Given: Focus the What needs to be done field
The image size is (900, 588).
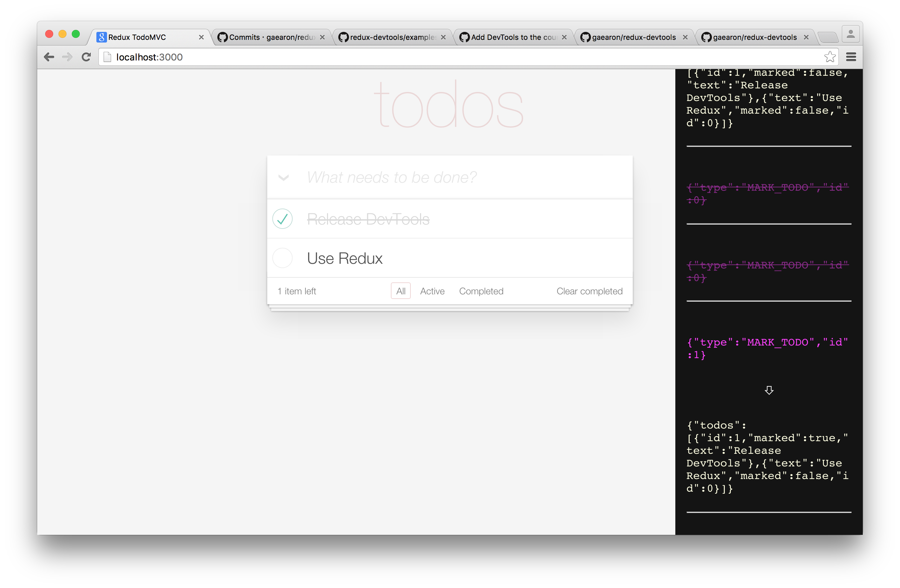Looking at the screenshot, I should (x=454, y=177).
